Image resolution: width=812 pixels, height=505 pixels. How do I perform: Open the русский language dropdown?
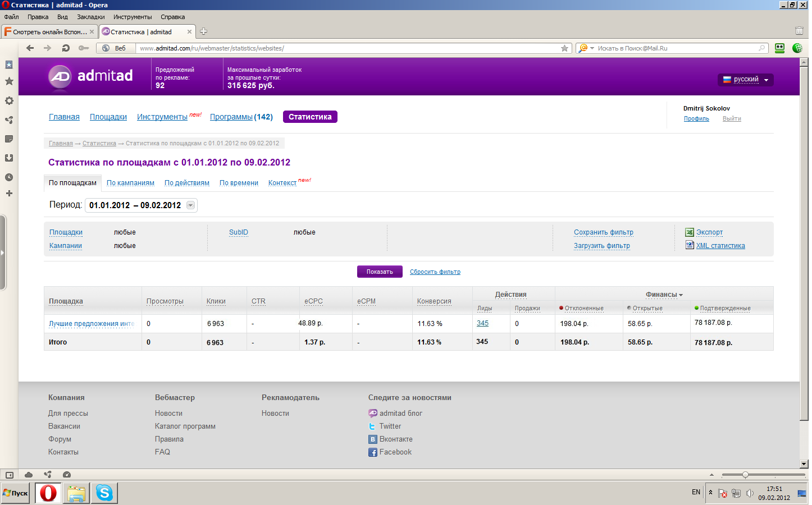click(746, 80)
